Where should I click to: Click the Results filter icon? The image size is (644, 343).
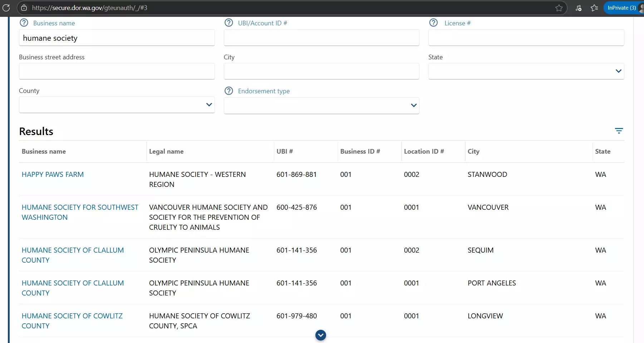click(x=619, y=131)
